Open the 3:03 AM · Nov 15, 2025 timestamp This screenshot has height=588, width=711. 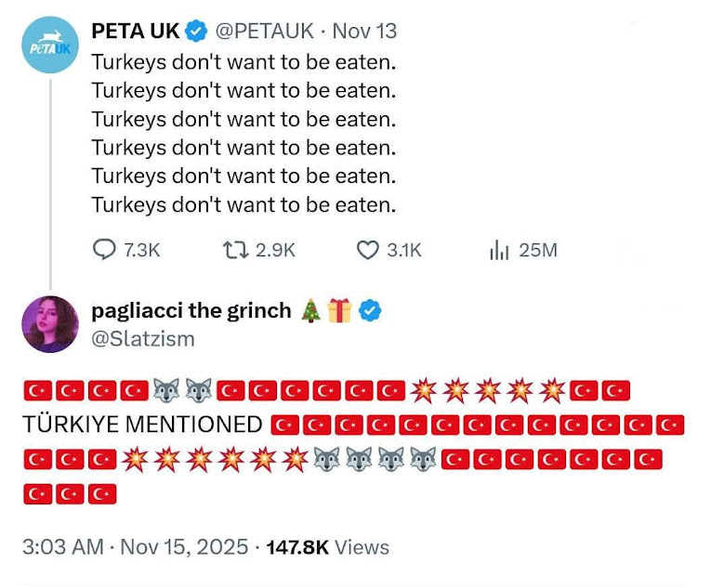click(x=135, y=547)
